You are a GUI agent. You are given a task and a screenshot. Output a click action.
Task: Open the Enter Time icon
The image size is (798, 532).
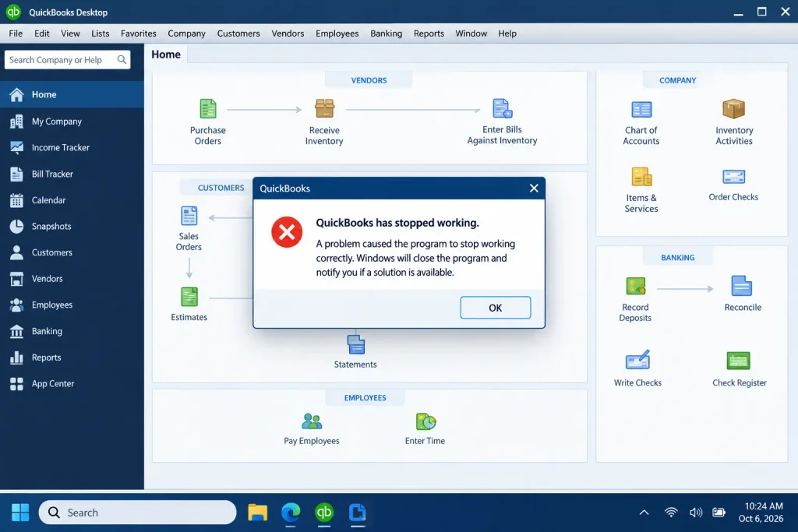tap(425, 421)
